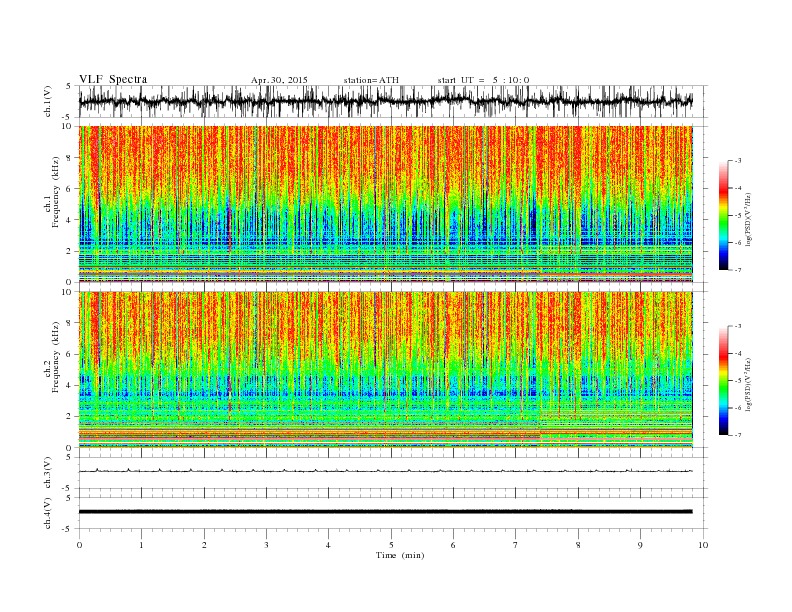Click time axis tick label "7"

[516, 545]
